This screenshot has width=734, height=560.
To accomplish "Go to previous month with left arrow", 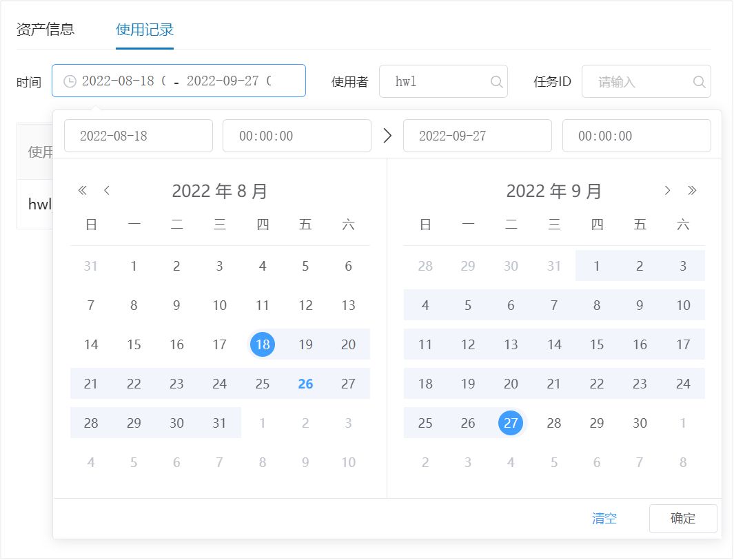I will [107, 191].
